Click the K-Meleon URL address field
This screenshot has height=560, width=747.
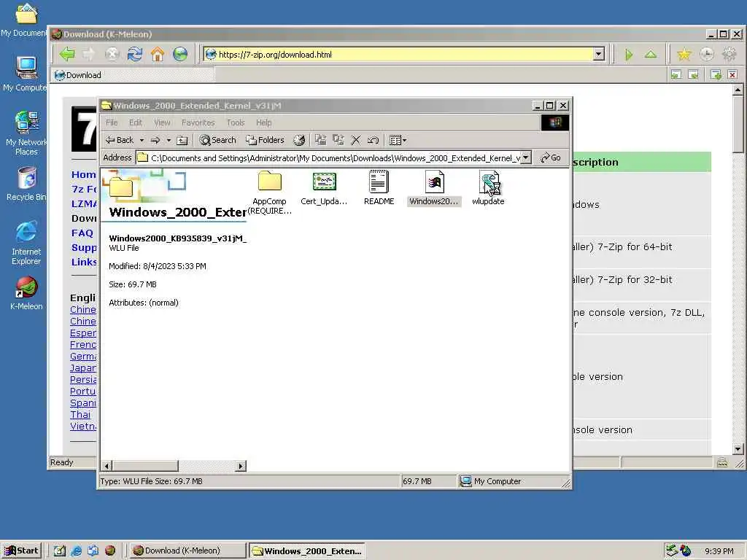(404, 54)
